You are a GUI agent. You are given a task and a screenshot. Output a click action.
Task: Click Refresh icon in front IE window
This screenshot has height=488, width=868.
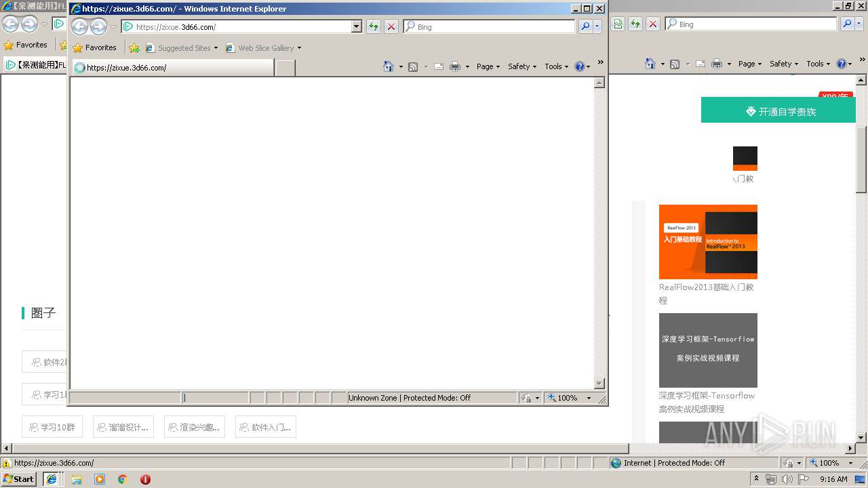pyautogui.click(x=373, y=26)
